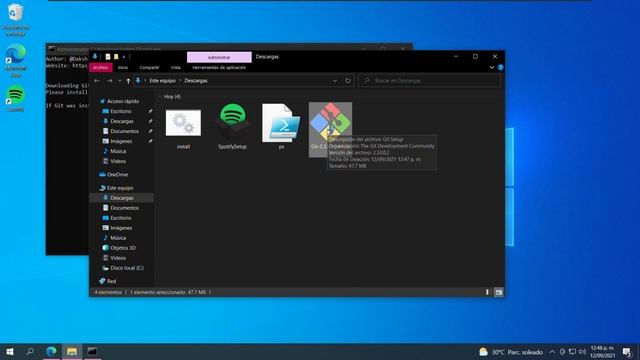The width and height of the screenshot is (640, 360).
Task: Click the new folder quick access icon
Action: coord(116,57)
